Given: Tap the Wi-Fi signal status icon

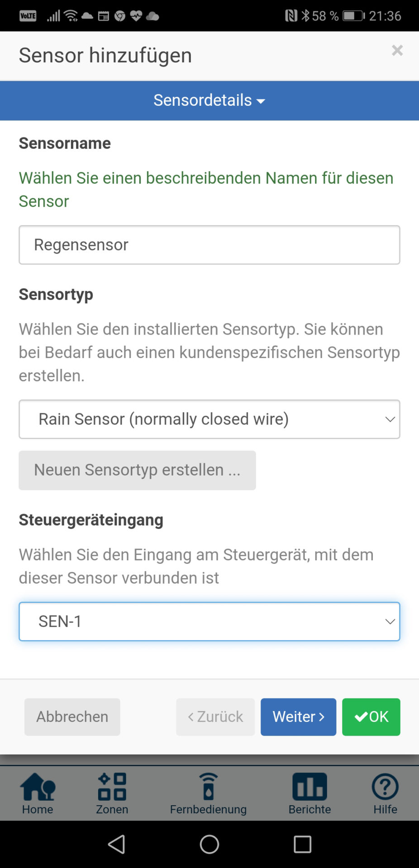Looking at the screenshot, I should coord(71,16).
